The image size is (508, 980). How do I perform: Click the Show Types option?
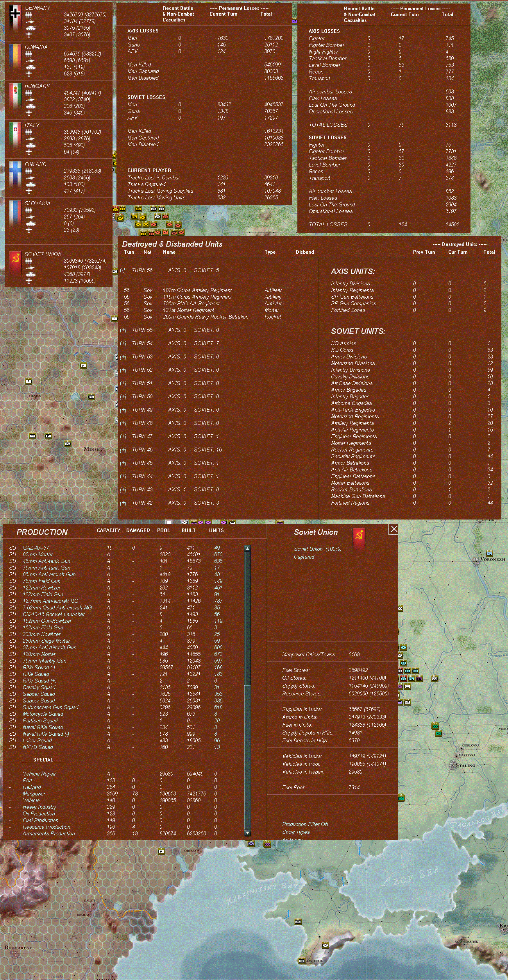pyautogui.click(x=296, y=832)
